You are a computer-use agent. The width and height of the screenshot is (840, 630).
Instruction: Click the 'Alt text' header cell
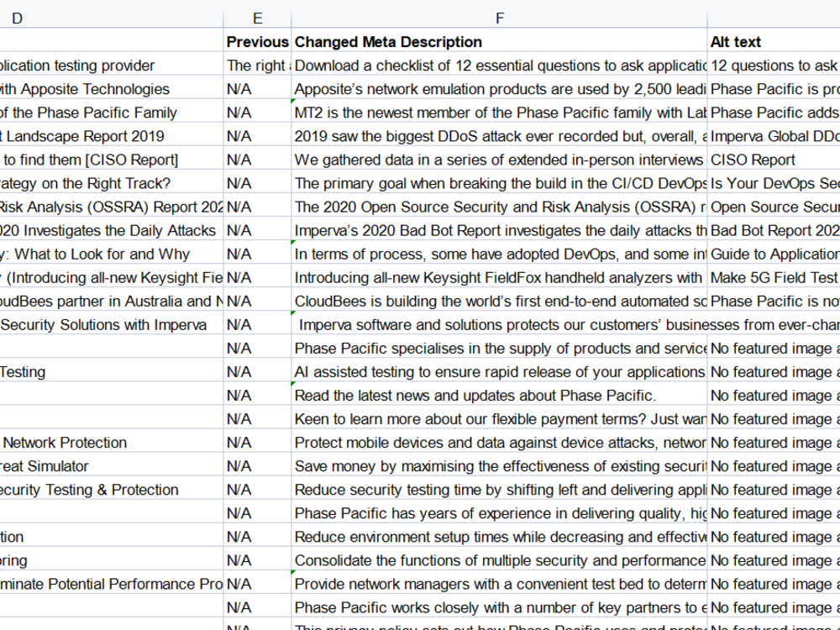click(x=774, y=42)
